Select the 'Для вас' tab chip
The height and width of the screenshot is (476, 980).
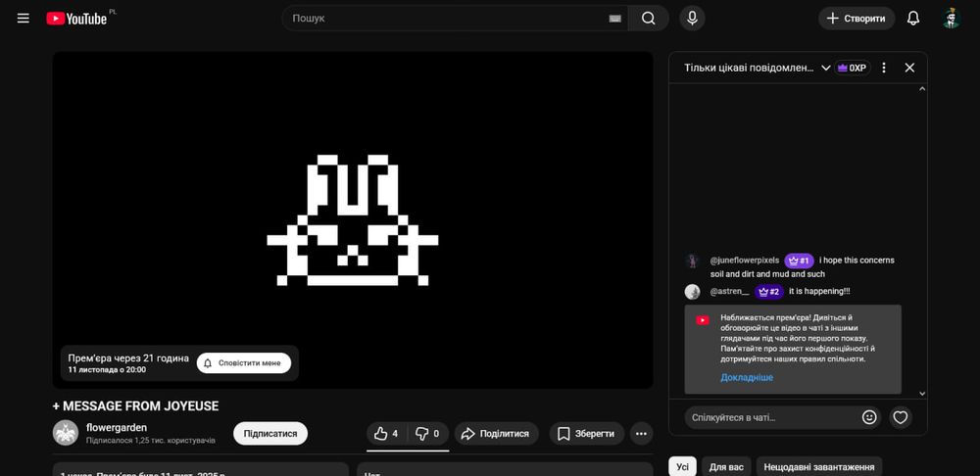tap(726, 467)
